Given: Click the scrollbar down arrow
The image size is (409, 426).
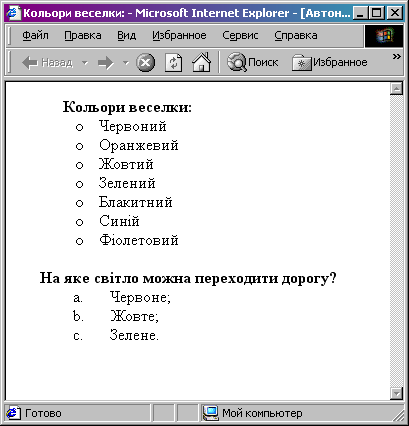Looking at the screenshot, I should click(x=396, y=393).
